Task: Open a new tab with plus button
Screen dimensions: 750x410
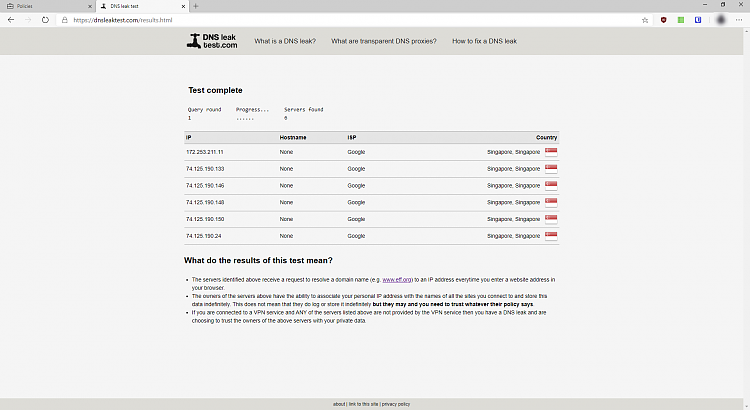Action: coord(196,6)
